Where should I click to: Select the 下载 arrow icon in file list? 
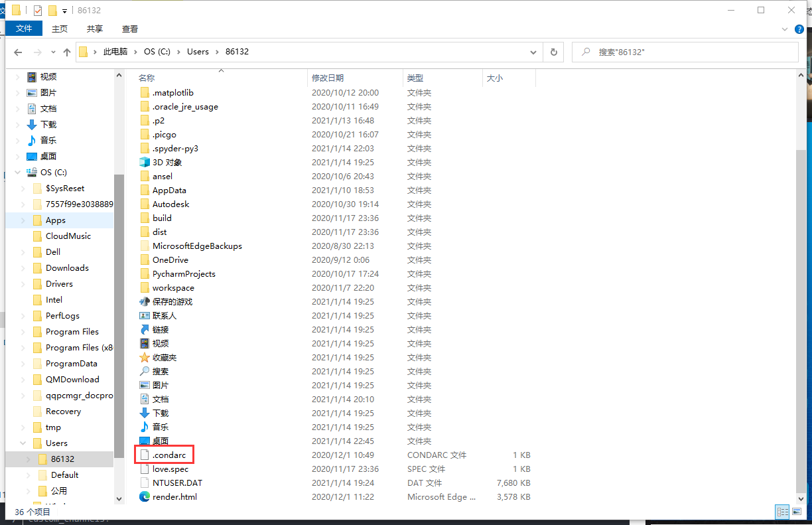(x=145, y=413)
